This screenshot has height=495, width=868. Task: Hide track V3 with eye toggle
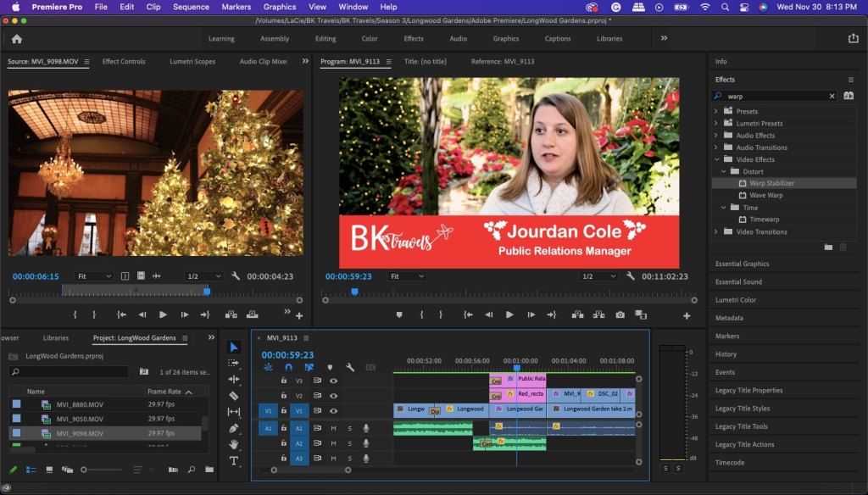(333, 381)
